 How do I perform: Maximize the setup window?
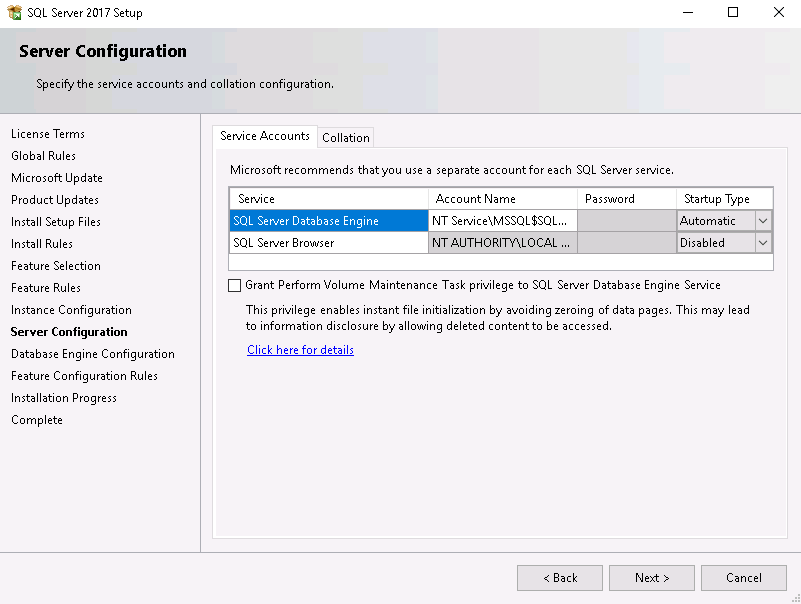pos(733,12)
